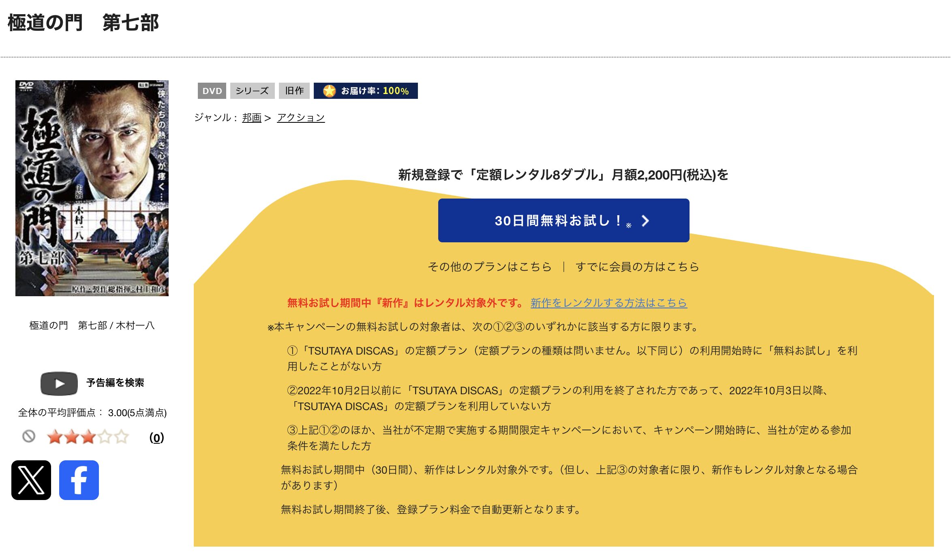This screenshot has width=951, height=560.
Task: Click the 極道の門 第七部 page title
Action: (83, 23)
